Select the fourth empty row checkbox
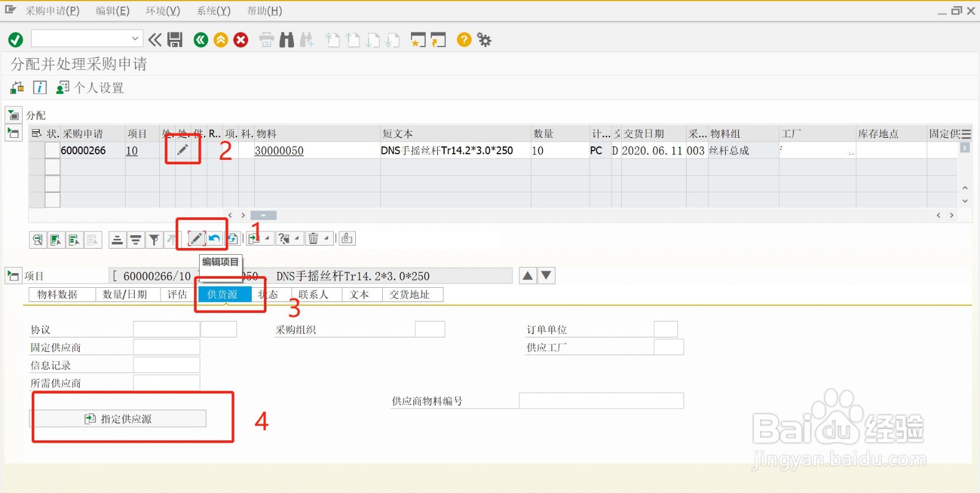This screenshot has width=980, height=493. 53,200
